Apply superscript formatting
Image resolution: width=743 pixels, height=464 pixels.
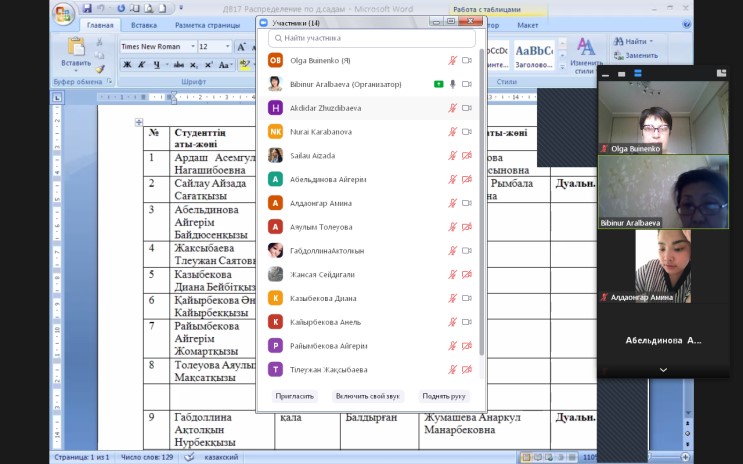(208, 65)
